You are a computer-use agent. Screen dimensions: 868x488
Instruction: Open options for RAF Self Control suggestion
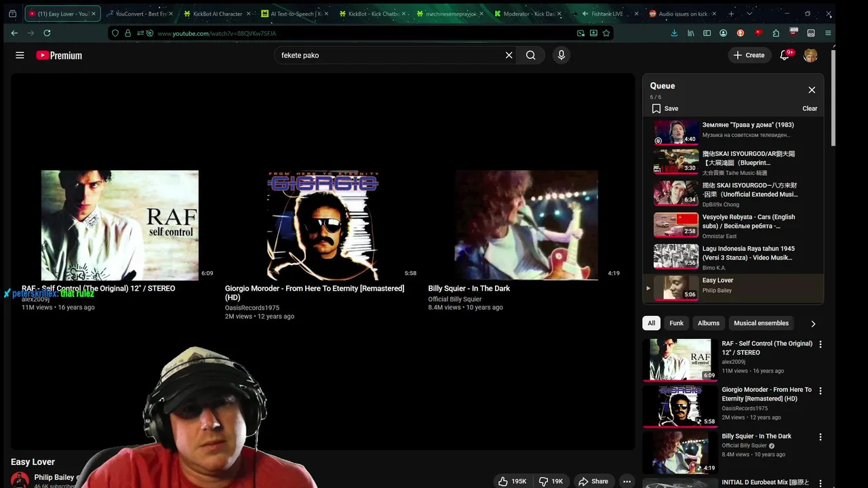pos(821,344)
